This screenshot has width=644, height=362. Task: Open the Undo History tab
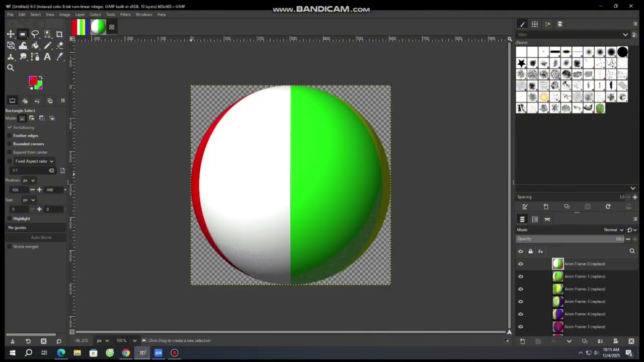point(37,101)
